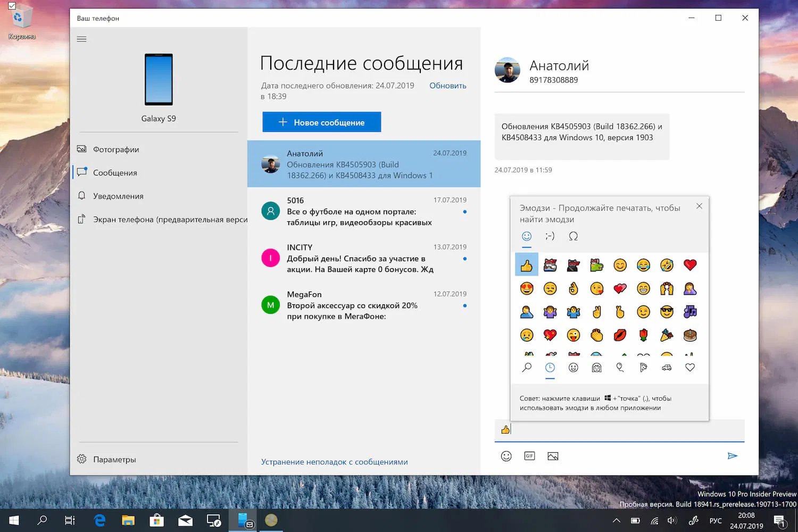The width and height of the screenshot is (798, 532).
Task: Open File Explorer from the taskbar
Action: pyautogui.click(x=128, y=520)
